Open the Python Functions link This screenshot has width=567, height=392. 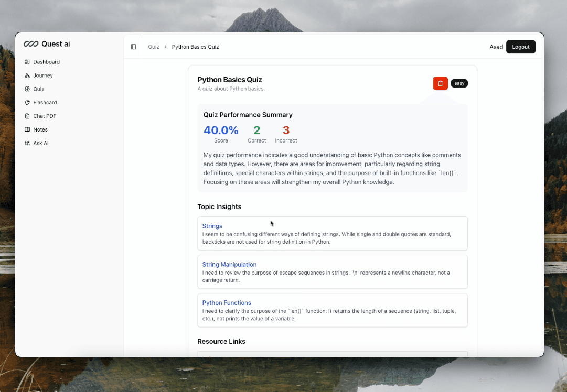226,302
